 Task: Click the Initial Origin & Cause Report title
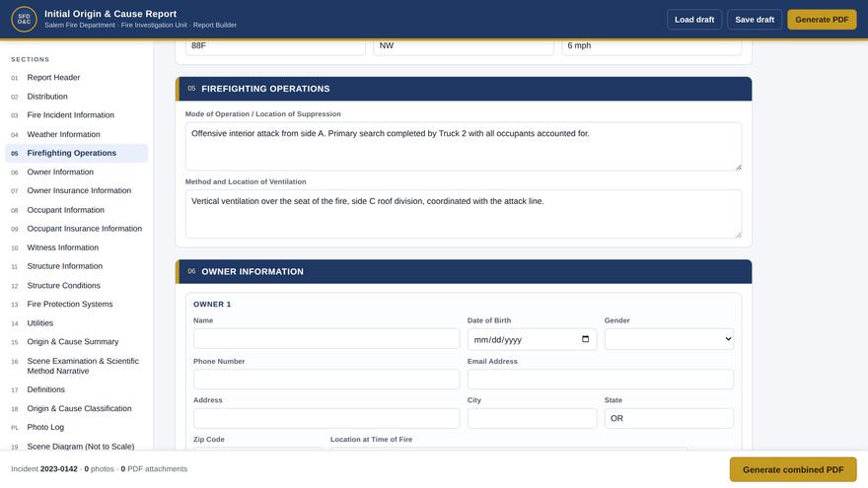click(110, 14)
